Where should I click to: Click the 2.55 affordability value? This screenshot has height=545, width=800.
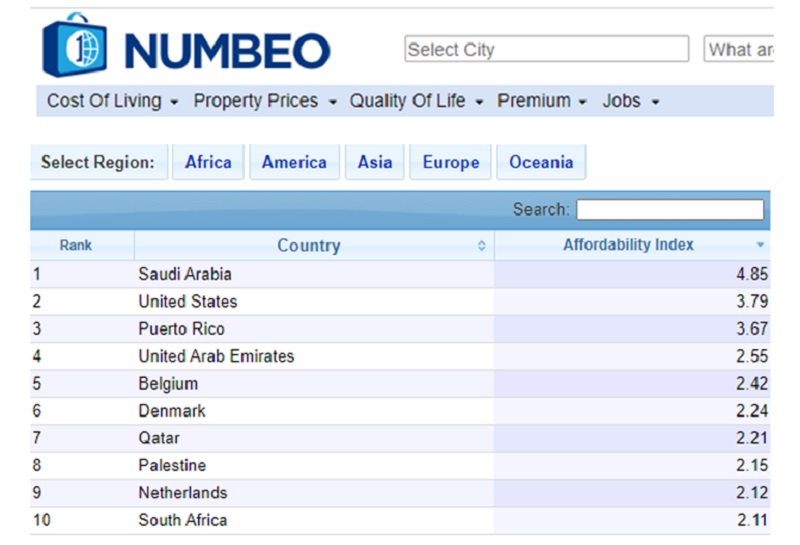(752, 356)
